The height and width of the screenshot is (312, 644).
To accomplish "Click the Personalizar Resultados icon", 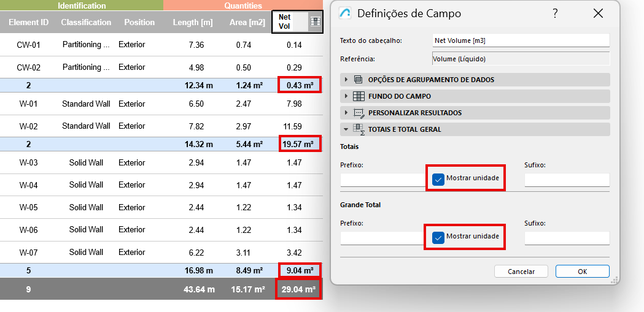I will click(359, 113).
